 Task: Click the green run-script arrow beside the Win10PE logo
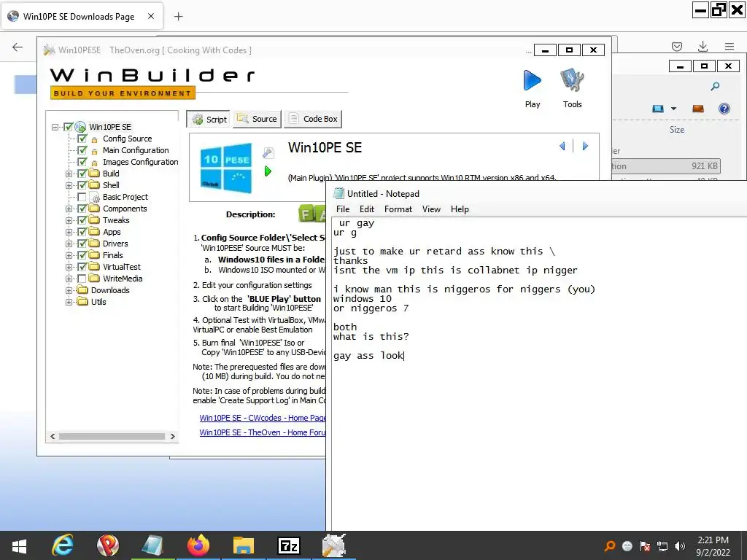[x=268, y=171]
